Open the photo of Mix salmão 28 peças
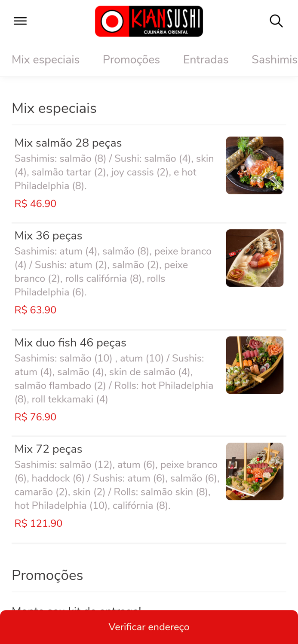The width and height of the screenshot is (298, 644). (x=255, y=165)
